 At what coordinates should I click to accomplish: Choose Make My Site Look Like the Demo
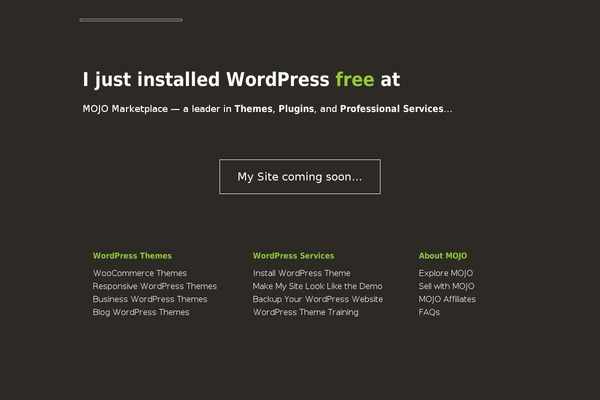(317, 286)
